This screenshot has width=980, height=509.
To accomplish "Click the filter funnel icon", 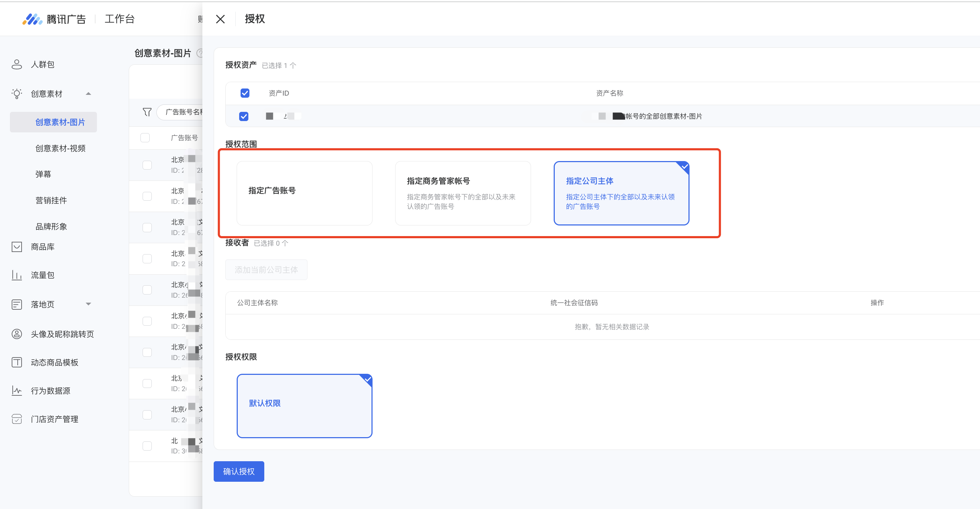I will point(147,112).
